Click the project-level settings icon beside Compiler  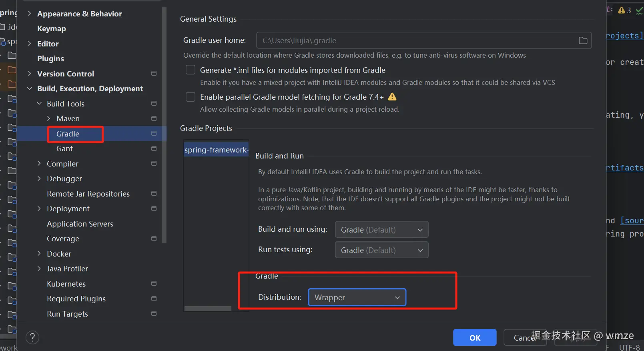[x=154, y=164]
